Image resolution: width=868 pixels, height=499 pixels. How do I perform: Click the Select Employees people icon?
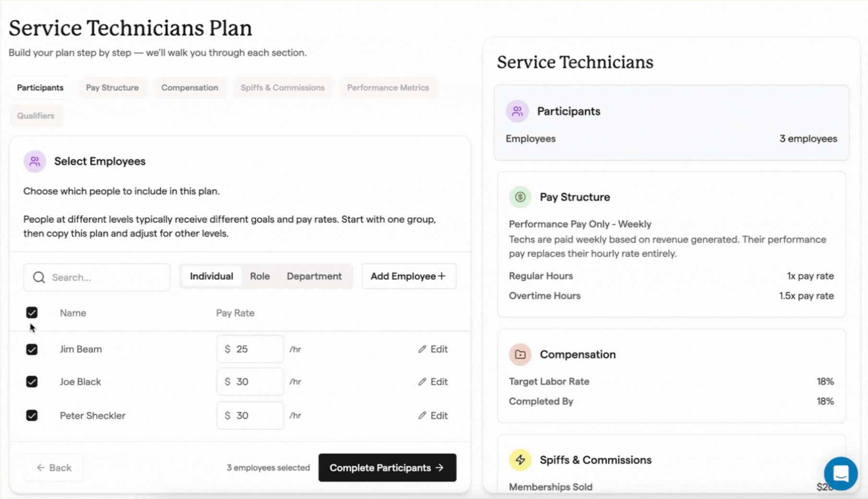tap(35, 161)
